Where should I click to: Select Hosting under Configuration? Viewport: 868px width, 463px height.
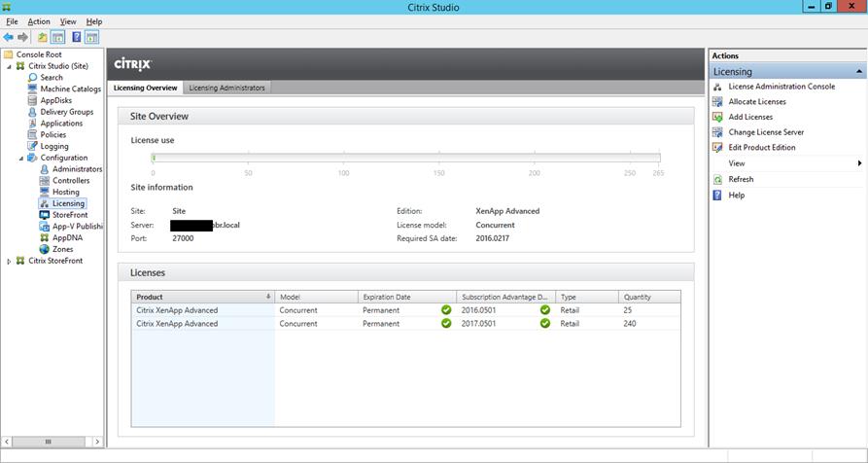pyautogui.click(x=65, y=192)
